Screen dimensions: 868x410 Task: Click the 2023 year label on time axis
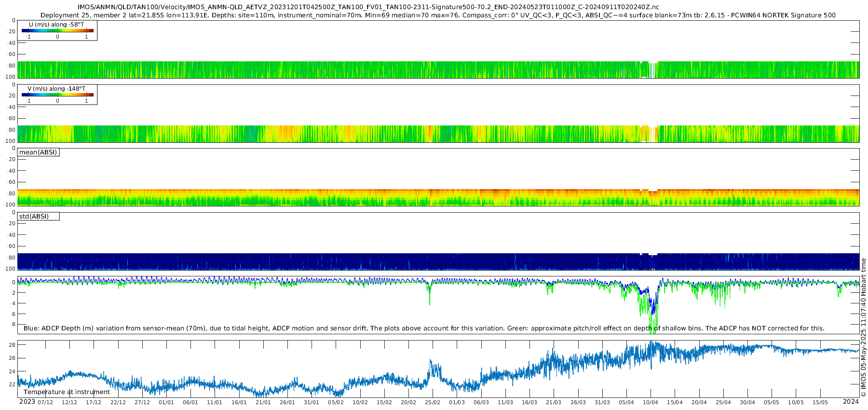click(27, 402)
